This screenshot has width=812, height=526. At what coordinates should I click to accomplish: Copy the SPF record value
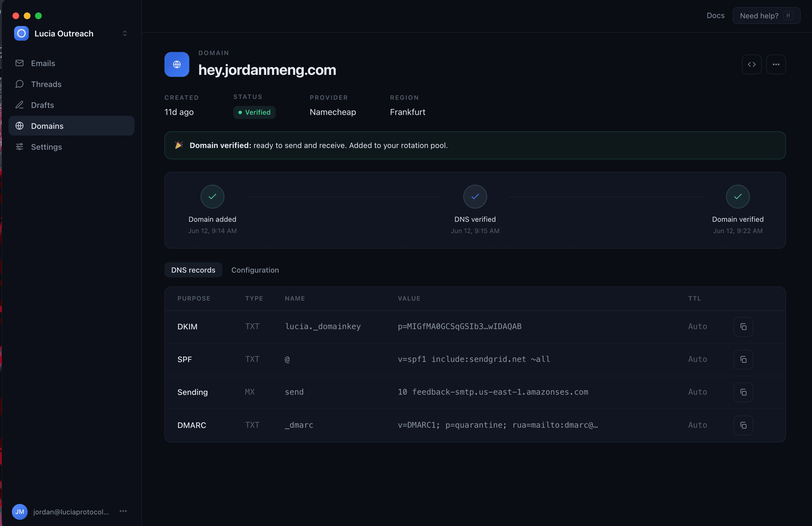point(743,360)
